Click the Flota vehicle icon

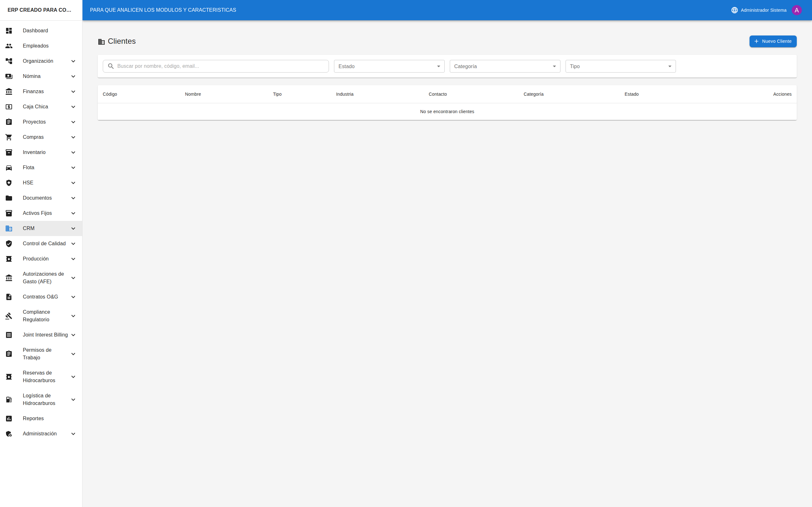coord(9,167)
